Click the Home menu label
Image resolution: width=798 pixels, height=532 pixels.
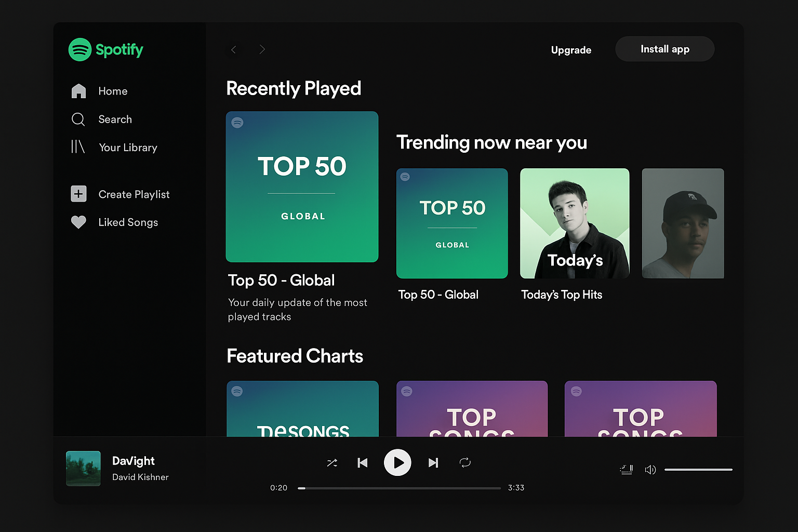(113, 91)
